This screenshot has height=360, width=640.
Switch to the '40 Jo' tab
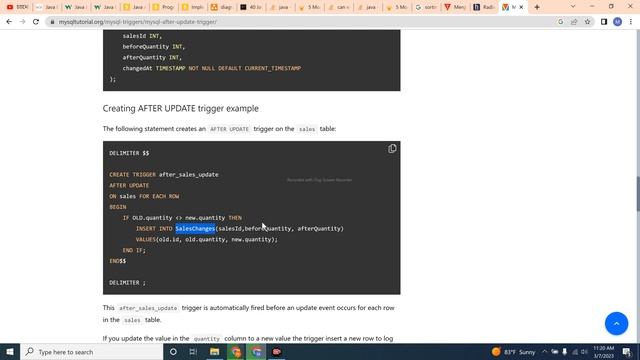251,7
